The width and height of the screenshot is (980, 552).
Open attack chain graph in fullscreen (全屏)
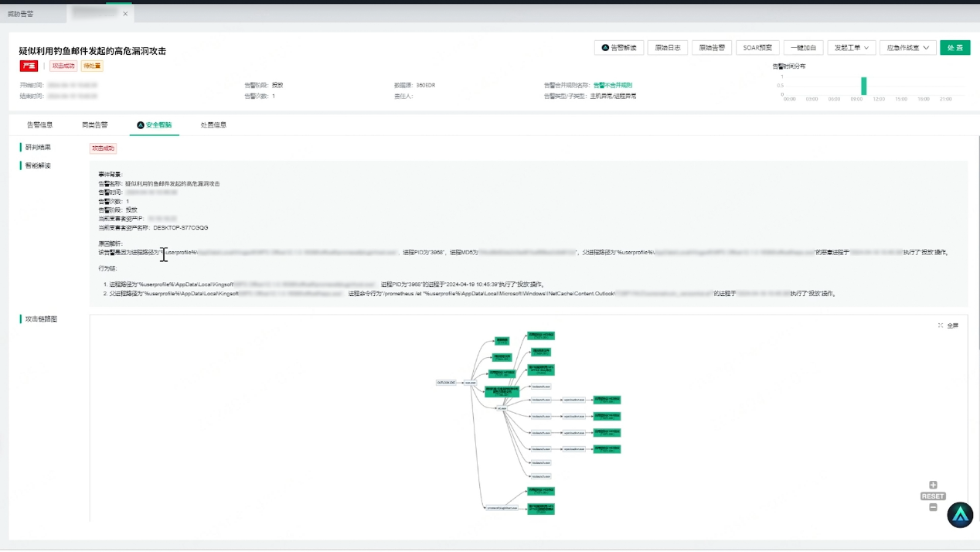(948, 325)
